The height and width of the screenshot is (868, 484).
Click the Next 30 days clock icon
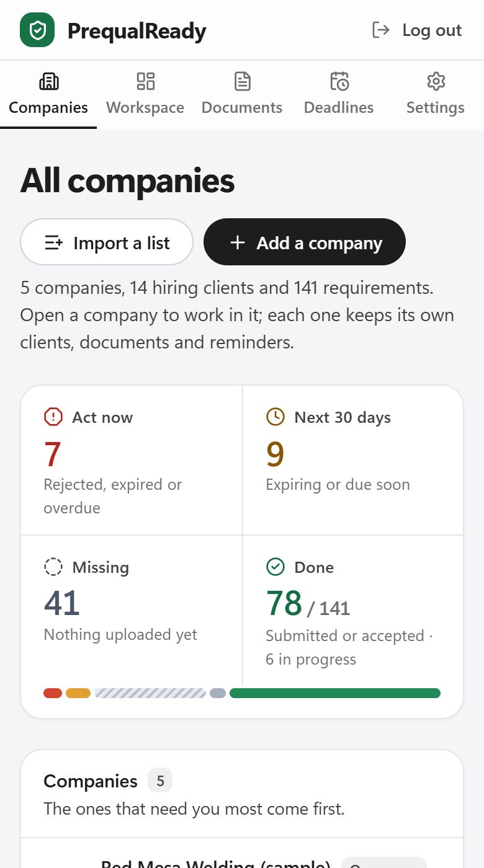click(x=275, y=417)
